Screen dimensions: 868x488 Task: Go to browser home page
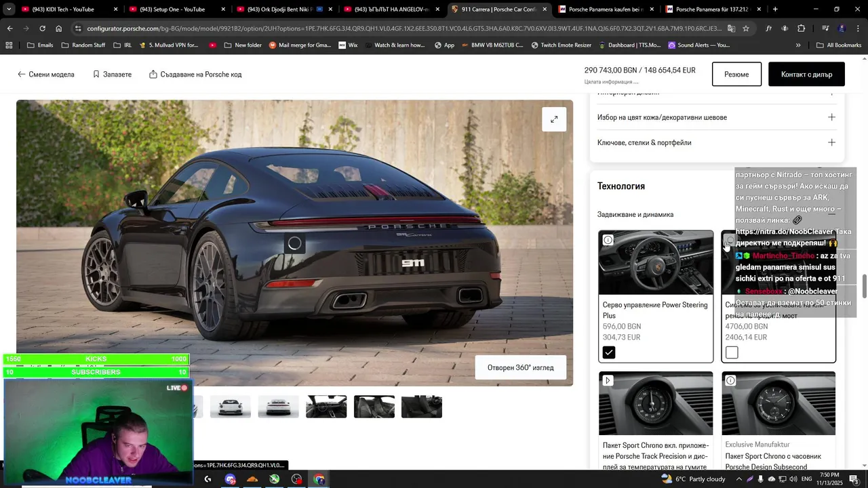pyautogui.click(x=59, y=28)
